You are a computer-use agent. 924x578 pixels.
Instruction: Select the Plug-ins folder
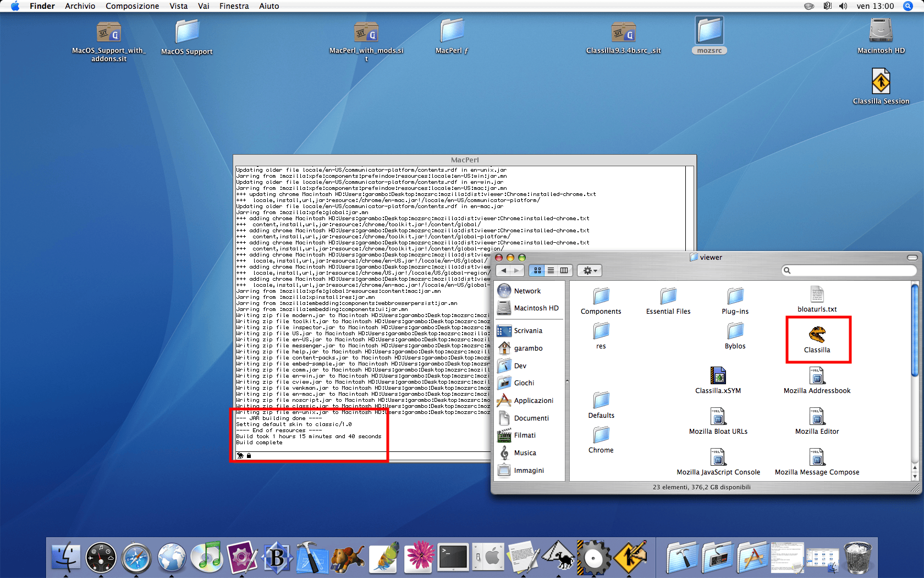(x=735, y=301)
